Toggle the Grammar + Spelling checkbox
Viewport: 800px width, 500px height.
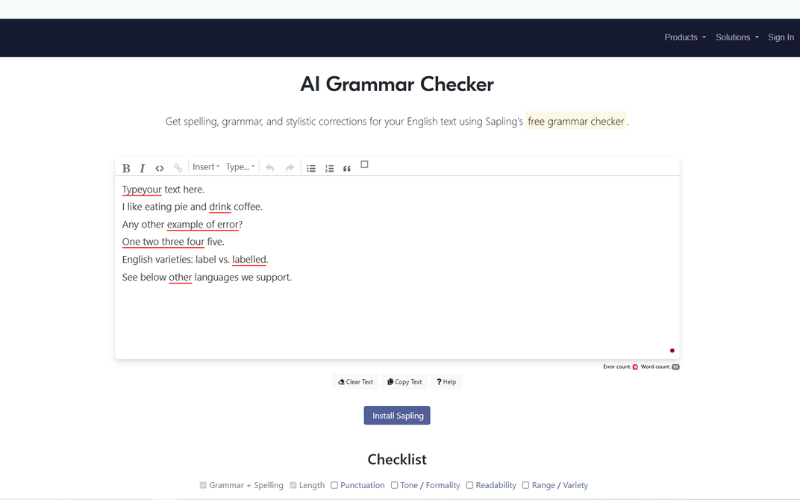coord(203,485)
